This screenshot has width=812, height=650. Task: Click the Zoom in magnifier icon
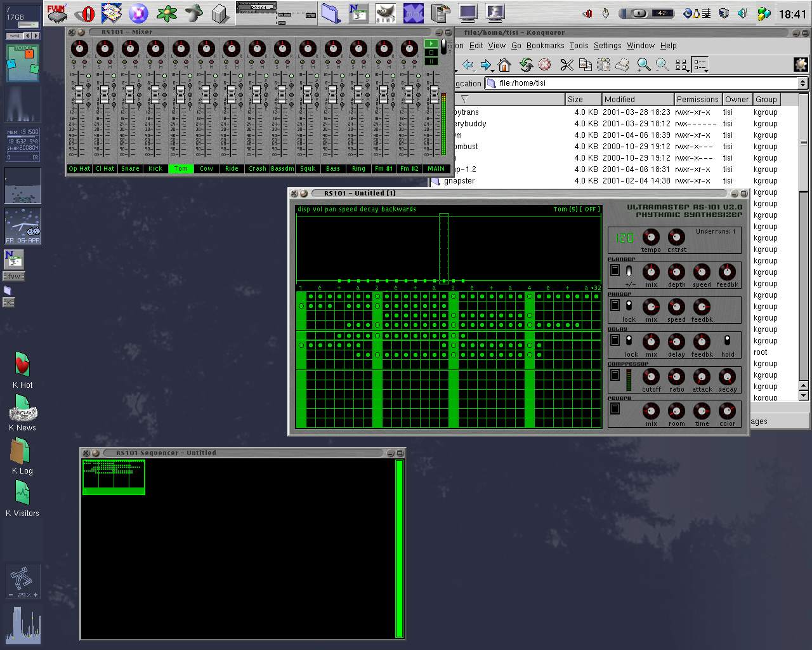(644, 65)
